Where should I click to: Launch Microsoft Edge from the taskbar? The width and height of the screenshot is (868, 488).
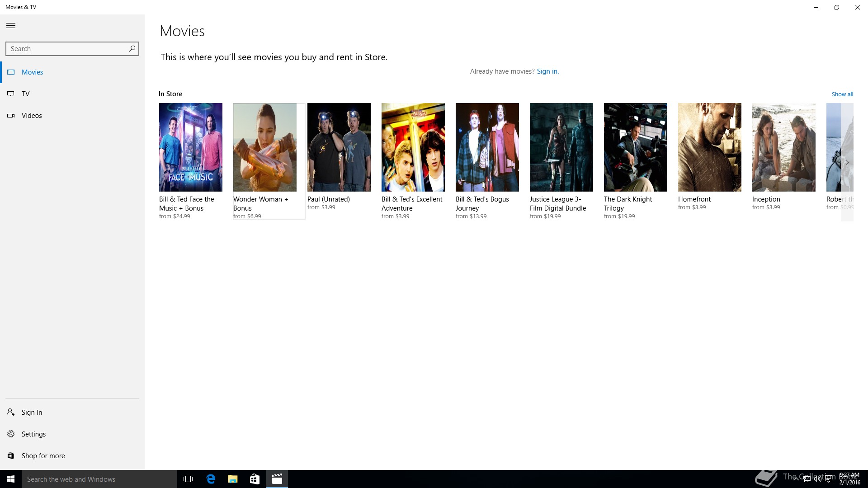coord(211,479)
